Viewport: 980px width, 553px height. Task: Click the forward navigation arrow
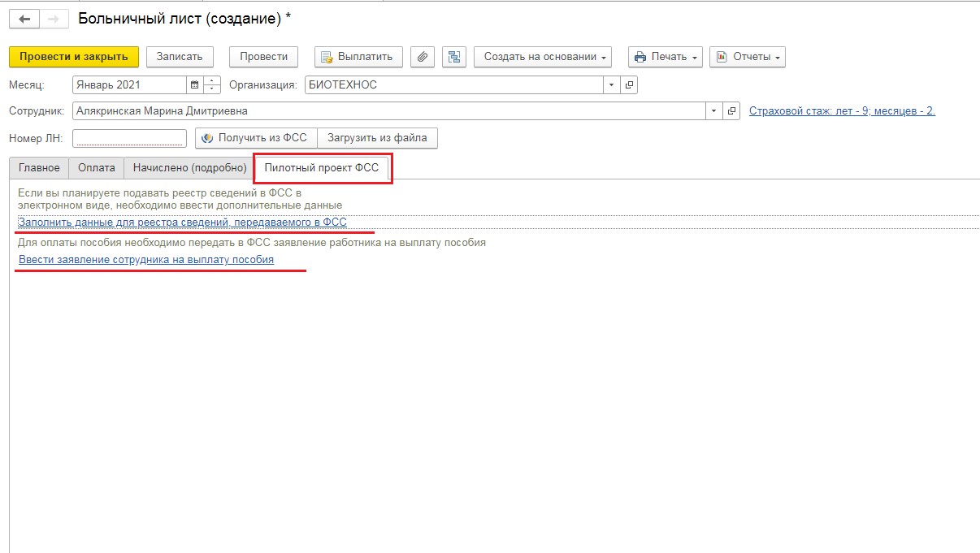(53, 19)
